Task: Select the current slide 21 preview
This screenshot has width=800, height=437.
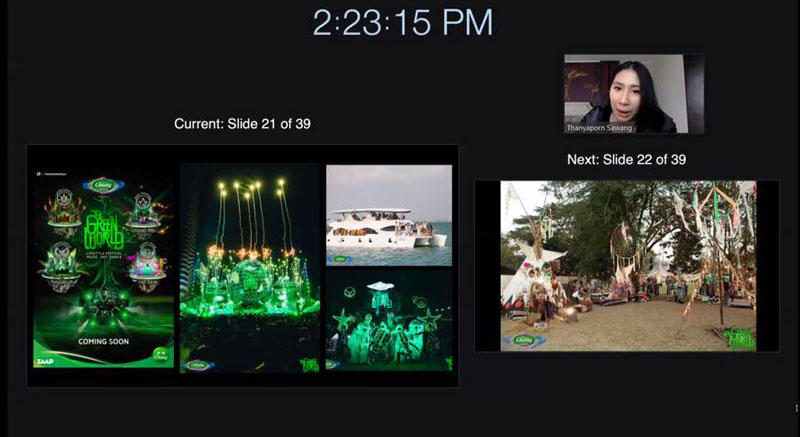Action: click(243, 266)
